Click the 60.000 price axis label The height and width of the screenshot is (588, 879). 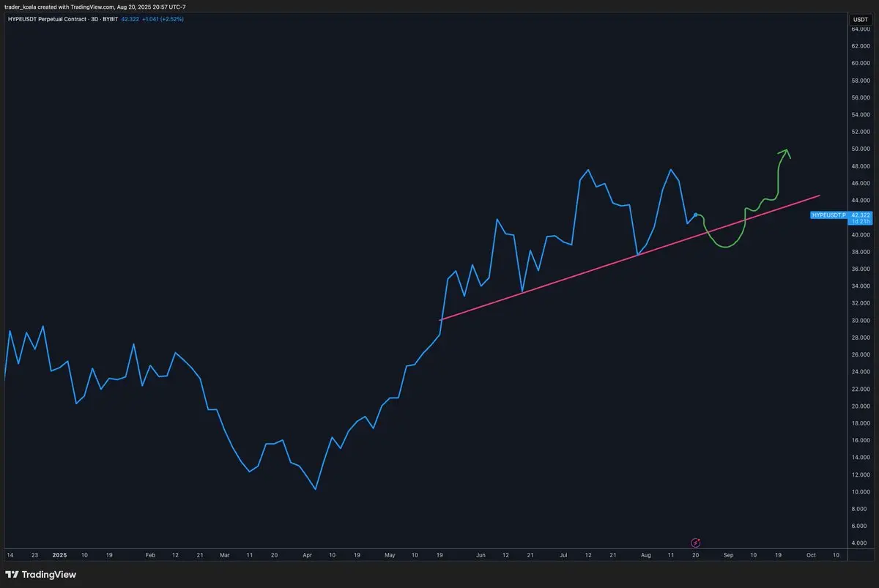tap(860, 63)
